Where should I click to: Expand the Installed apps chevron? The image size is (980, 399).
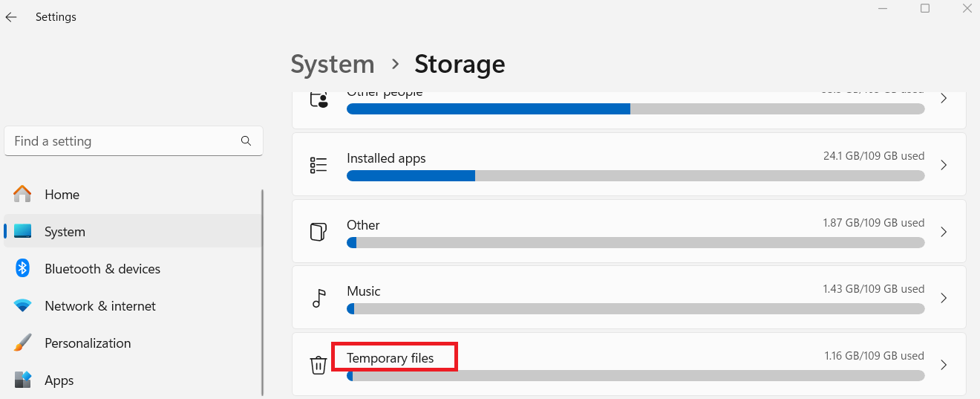click(944, 165)
